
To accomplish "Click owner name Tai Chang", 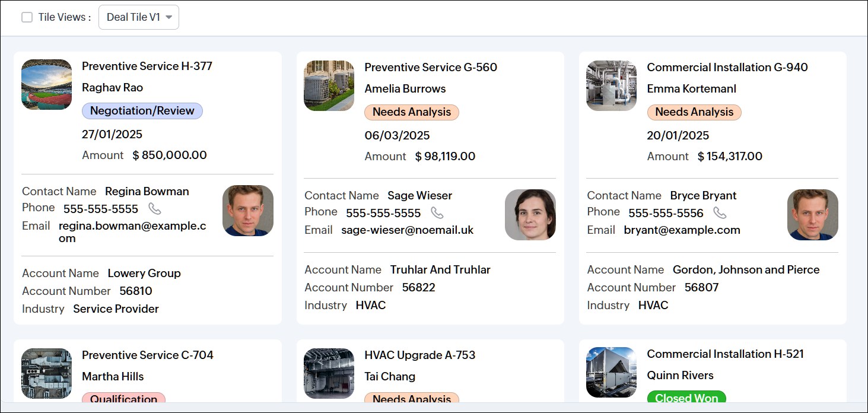I will [390, 376].
